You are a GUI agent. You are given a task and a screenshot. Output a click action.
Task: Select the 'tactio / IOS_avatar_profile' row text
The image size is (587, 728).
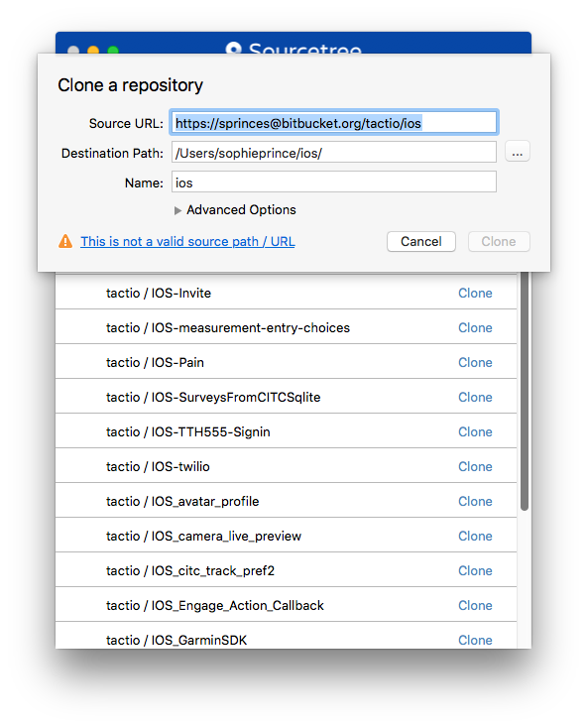pyautogui.click(x=182, y=502)
